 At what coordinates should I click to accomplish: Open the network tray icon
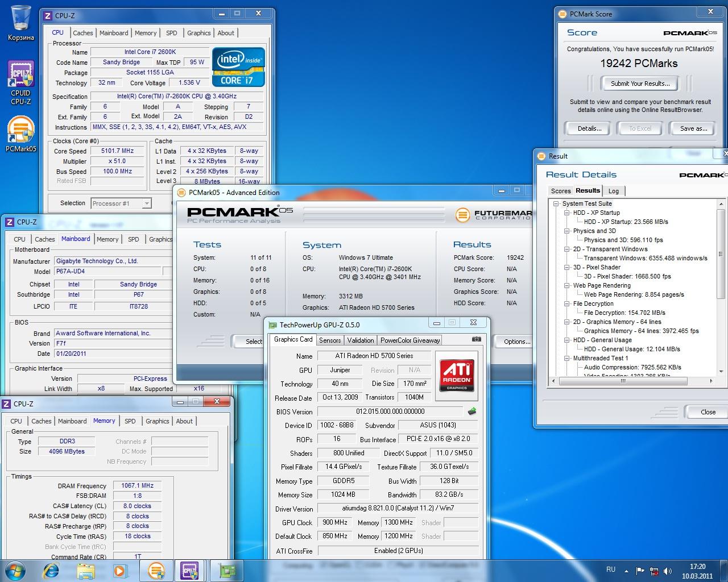[x=655, y=571]
